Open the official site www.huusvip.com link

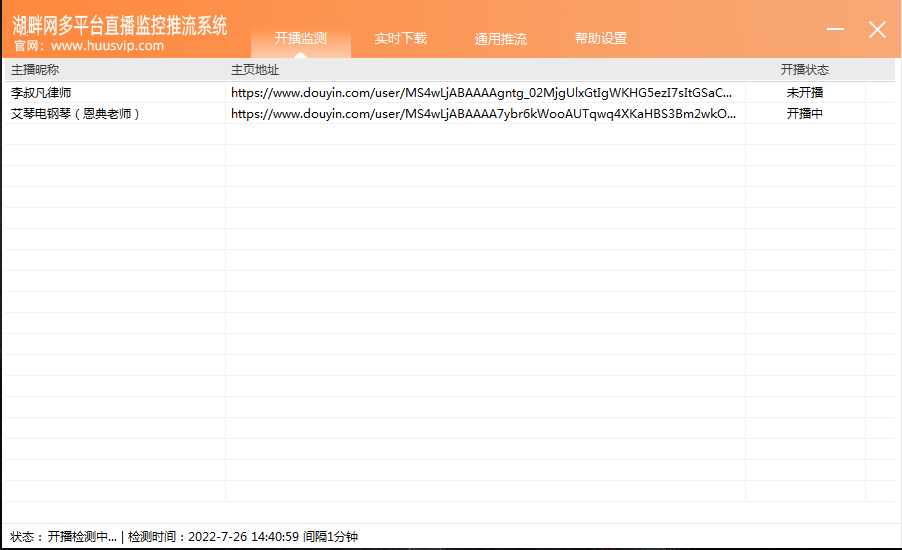pyautogui.click(x=107, y=45)
